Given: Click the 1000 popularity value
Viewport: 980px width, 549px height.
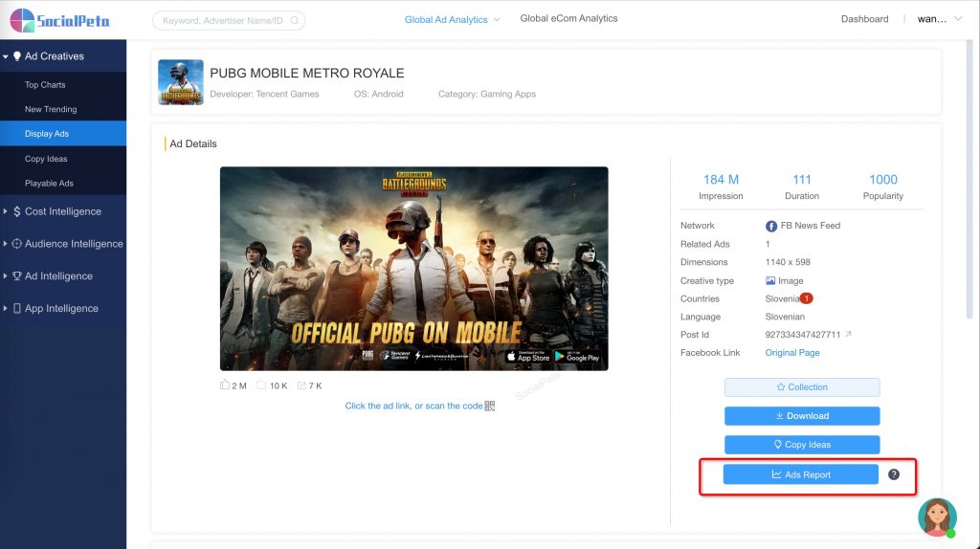Looking at the screenshot, I should 883,180.
